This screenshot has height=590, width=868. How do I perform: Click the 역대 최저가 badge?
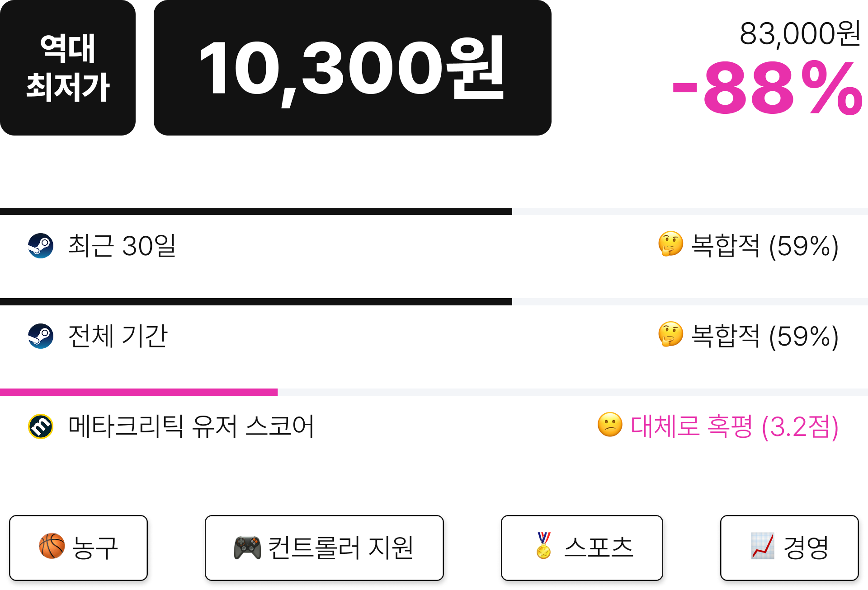(68, 68)
